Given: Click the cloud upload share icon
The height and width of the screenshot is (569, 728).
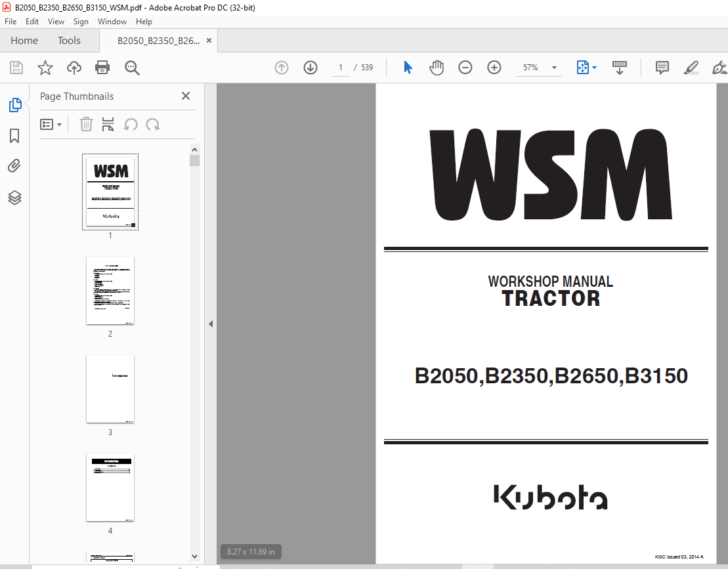Looking at the screenshot, I should point(74,68).
